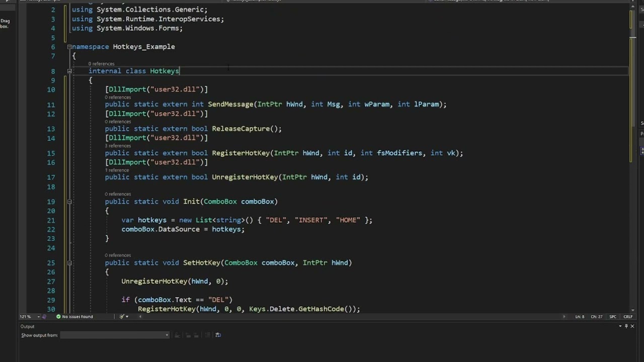The width and height of the screenshot is (644, 362).
Task: Collapse the Hotkeys_Example namespace block
Action: 69,47
